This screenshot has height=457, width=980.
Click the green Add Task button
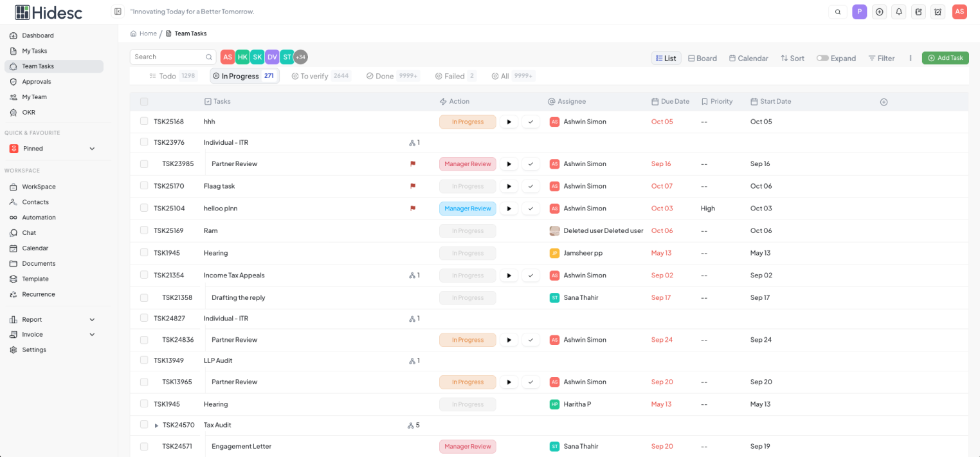tap(945, 57)
